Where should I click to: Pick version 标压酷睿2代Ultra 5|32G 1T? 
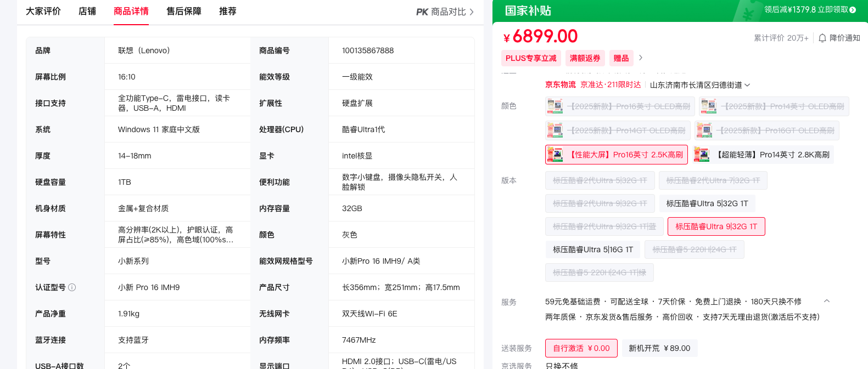(x=600, y=180)
